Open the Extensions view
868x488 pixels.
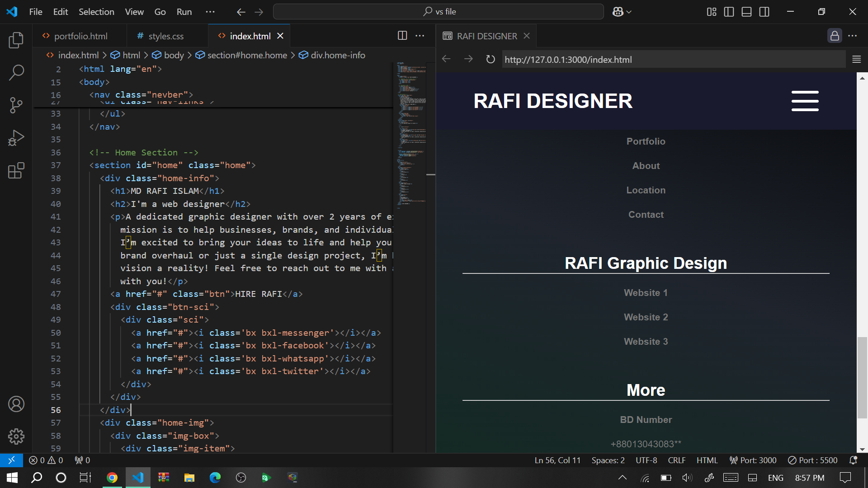click(16, 170)
